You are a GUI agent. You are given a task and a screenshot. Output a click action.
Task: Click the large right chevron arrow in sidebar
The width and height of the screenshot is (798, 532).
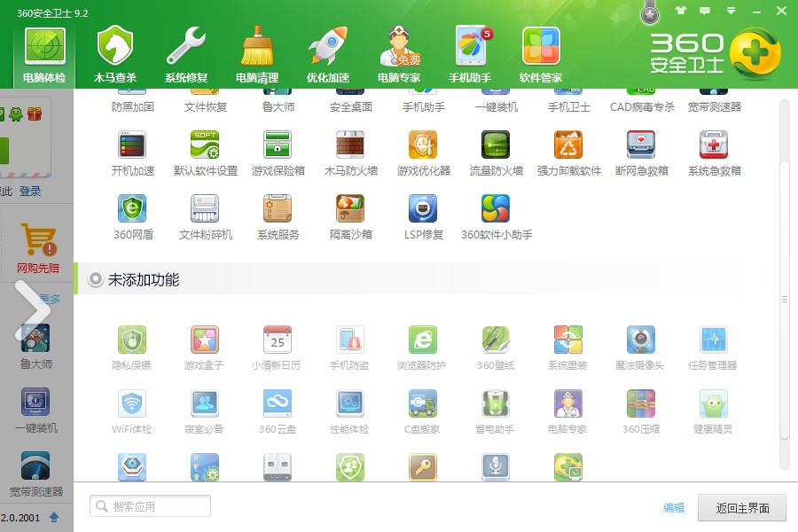[33, 309]
